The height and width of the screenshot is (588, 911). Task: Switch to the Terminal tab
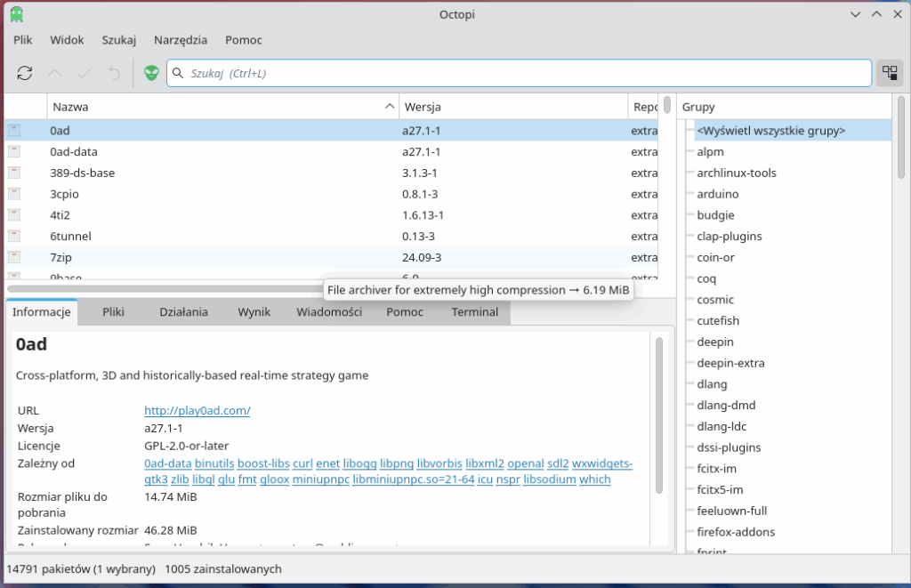475,312
